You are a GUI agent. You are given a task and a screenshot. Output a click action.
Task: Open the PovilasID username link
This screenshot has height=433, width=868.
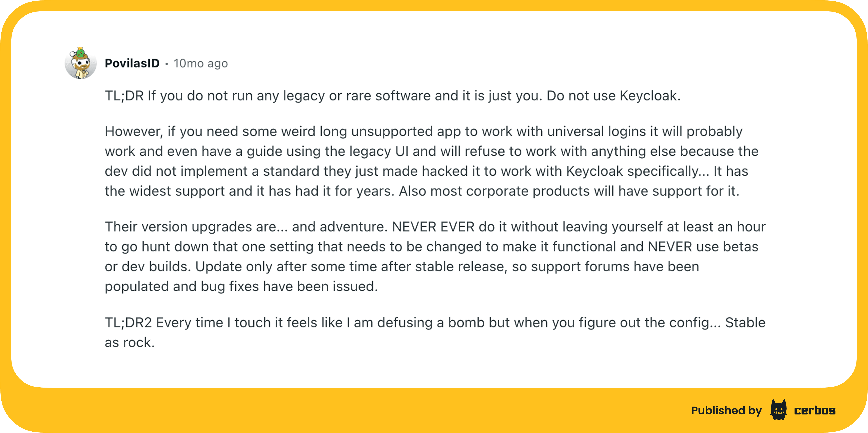pos(132,63)
